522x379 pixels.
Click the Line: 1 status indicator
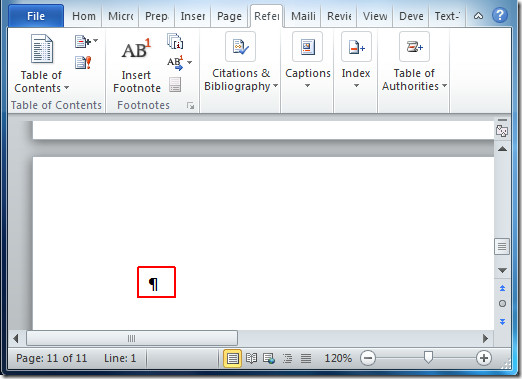pyautogui.click(x=120, y=358)
